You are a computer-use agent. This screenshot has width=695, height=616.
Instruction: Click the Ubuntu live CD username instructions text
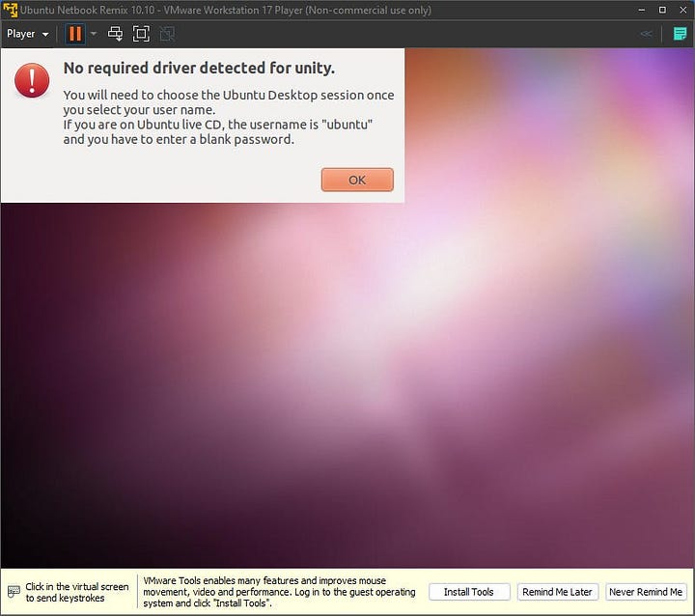(x=217, y=131)
